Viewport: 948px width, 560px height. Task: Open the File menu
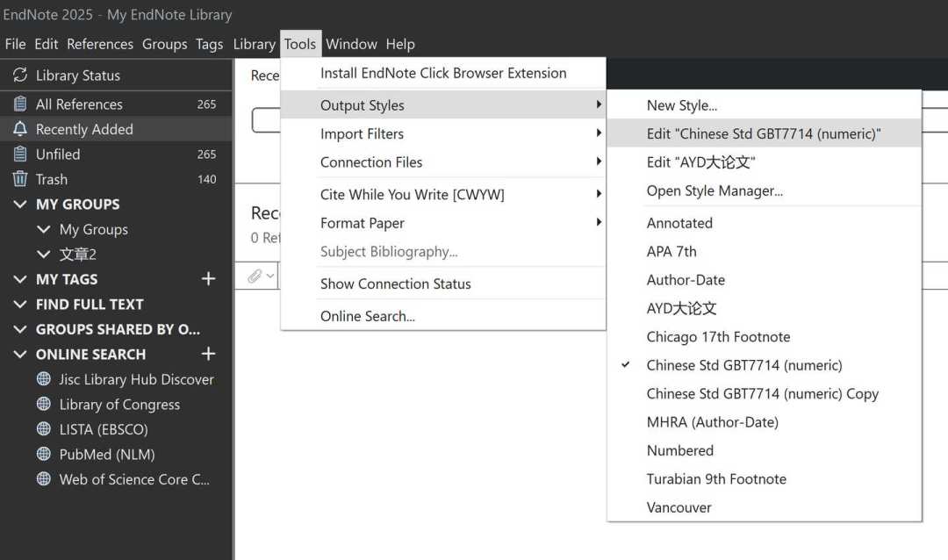(15, 44)
